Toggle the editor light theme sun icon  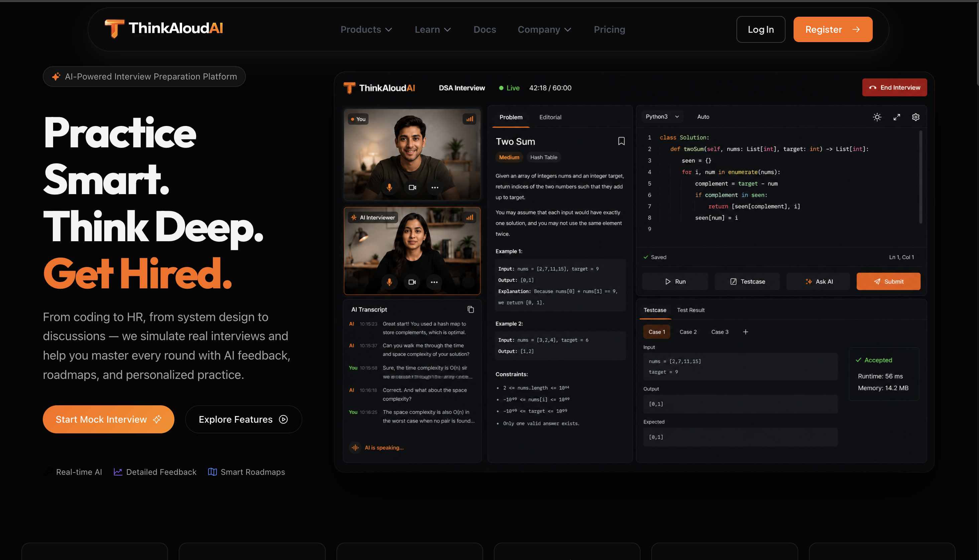pyautogui.click(x=877, y=117)
